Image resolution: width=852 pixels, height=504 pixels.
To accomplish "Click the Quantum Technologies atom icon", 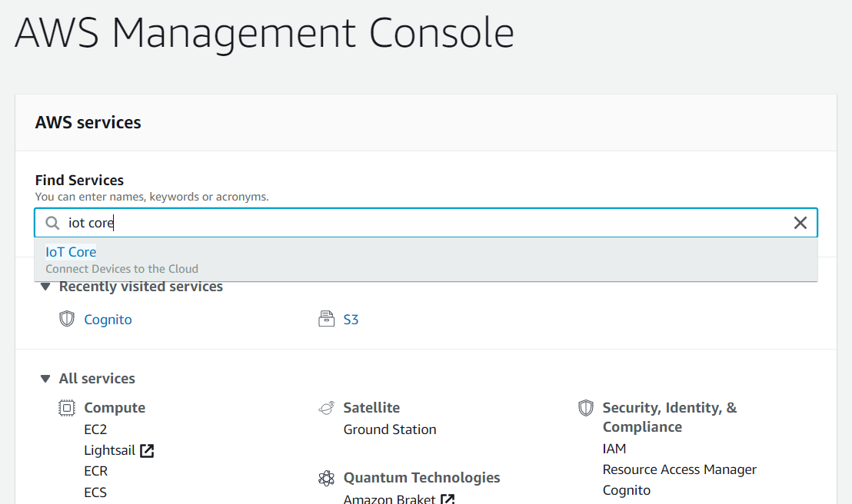I will click(x=326, y=478).
